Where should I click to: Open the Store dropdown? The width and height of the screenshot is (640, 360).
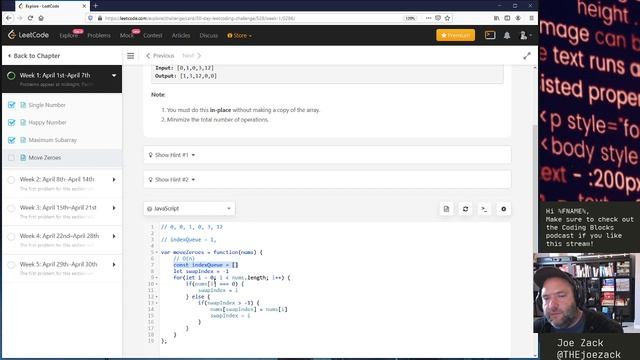[239, 36]
